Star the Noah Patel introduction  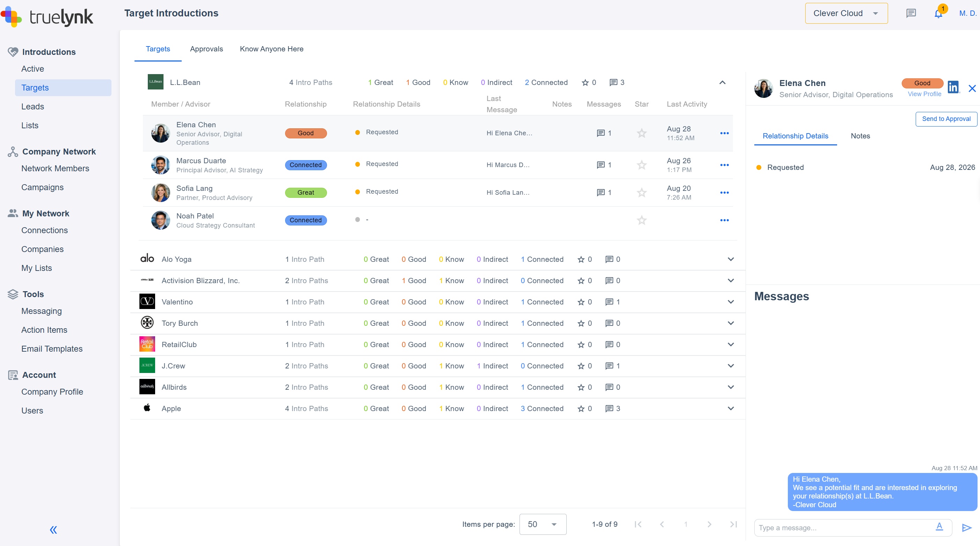(642, 220)
